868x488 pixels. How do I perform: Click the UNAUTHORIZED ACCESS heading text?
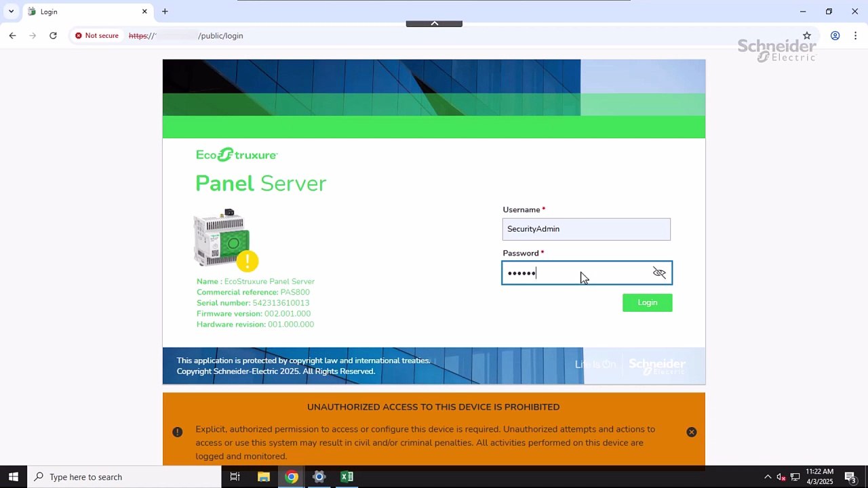tap(433, 407)
